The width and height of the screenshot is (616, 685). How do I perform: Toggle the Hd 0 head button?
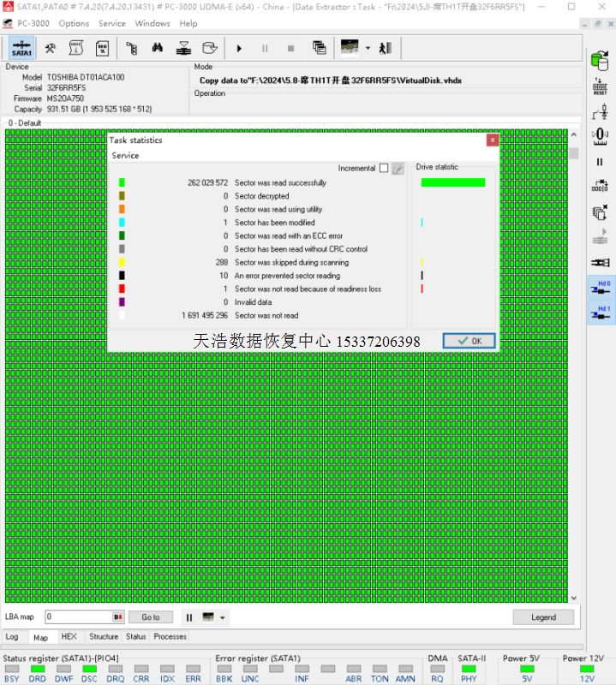(601, 287)
